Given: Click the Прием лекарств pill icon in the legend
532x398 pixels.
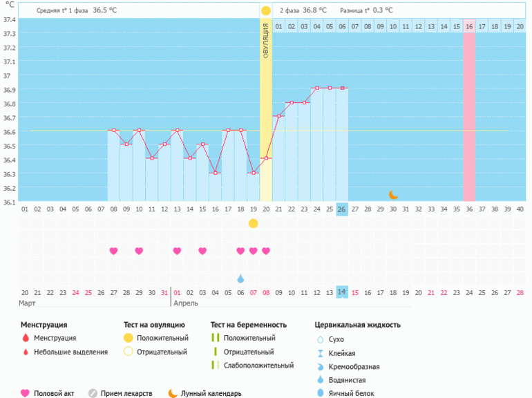Looking at the screenshot, I should pyautogui.click(x=93, y=393).
